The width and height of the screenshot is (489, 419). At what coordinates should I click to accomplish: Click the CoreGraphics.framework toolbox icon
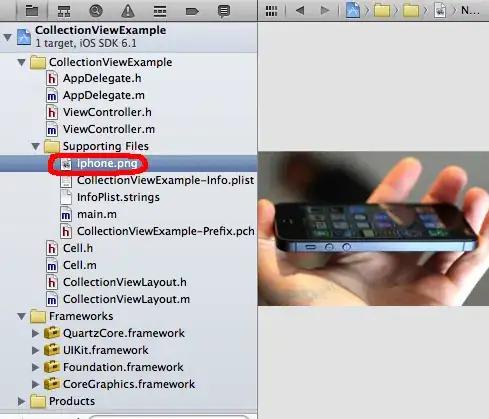(x=52, y=384)
